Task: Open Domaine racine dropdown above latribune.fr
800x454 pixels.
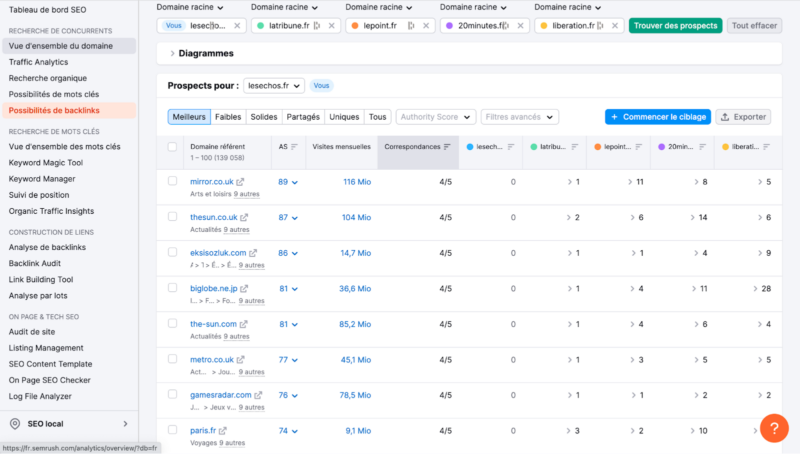Action: point(284,7)
